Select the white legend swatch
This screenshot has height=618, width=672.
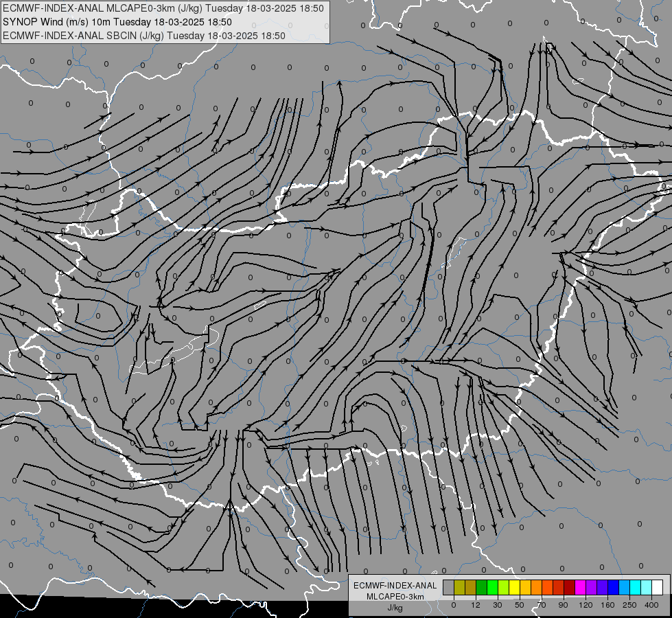(657, 587)
